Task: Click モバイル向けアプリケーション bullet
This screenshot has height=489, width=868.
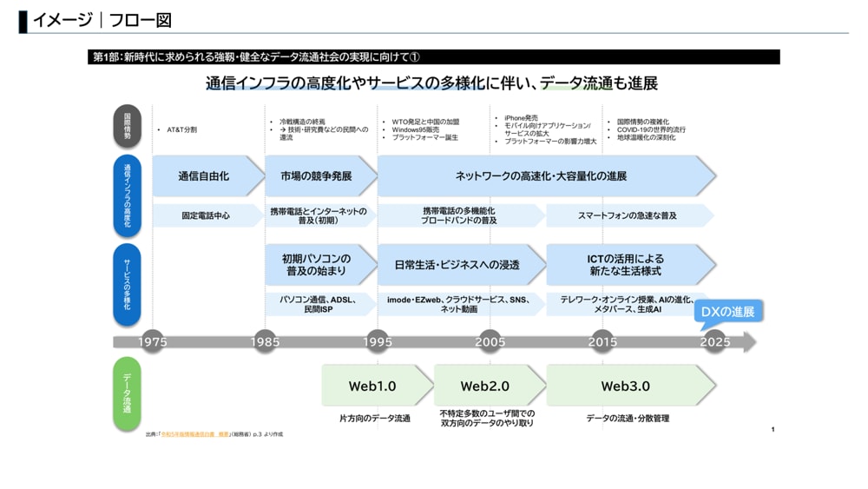Action: [548, 129]
